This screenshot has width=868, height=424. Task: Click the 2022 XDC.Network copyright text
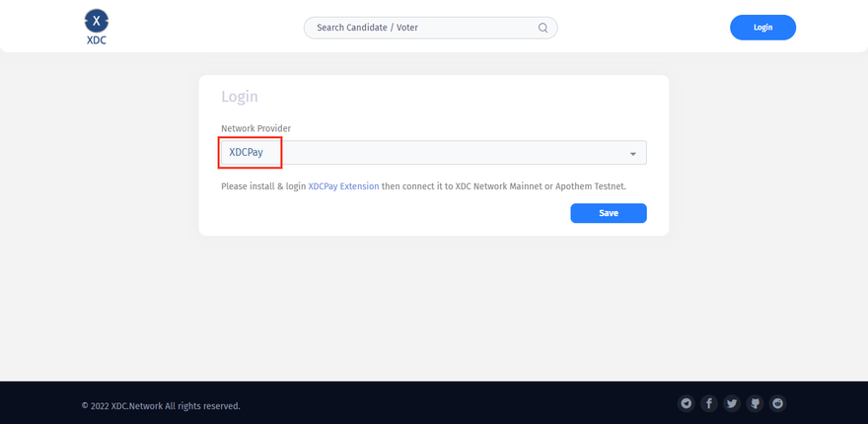click(x=161, y=405)
